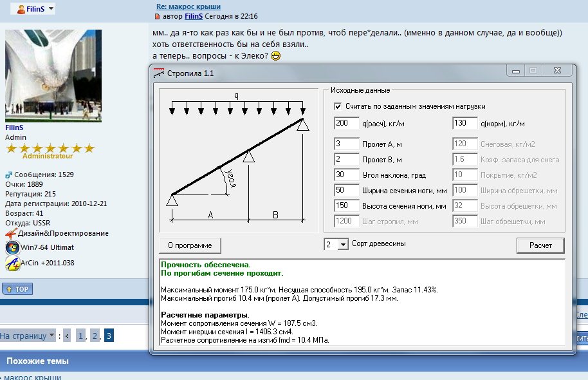
Task: Click the ArCin application icon
Action: [x=12, y=263]
